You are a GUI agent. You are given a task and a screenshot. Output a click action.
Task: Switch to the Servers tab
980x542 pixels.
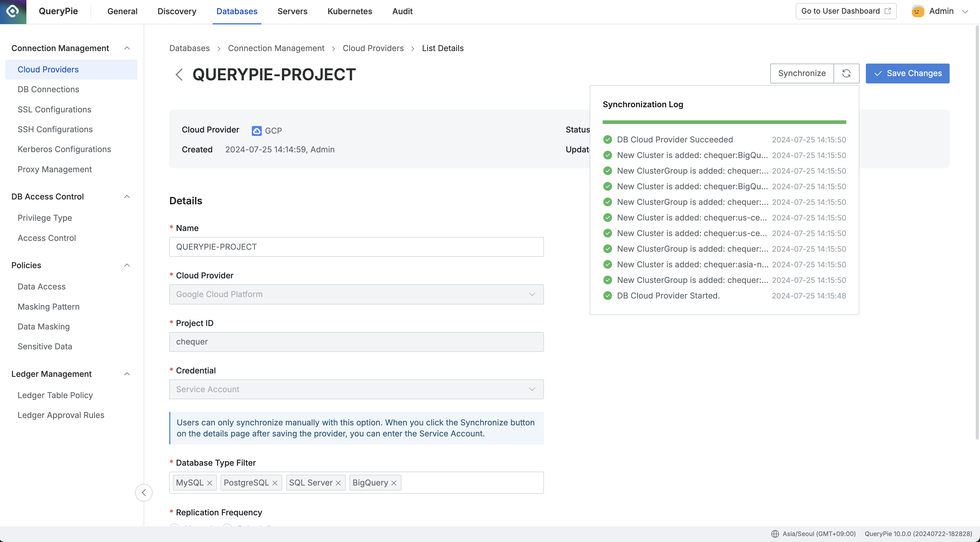coord(292,11)
